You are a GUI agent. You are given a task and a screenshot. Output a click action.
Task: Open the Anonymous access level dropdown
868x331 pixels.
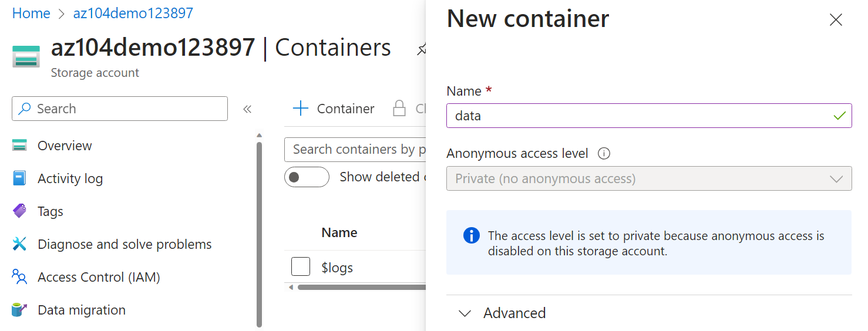[x=648, y=178]
